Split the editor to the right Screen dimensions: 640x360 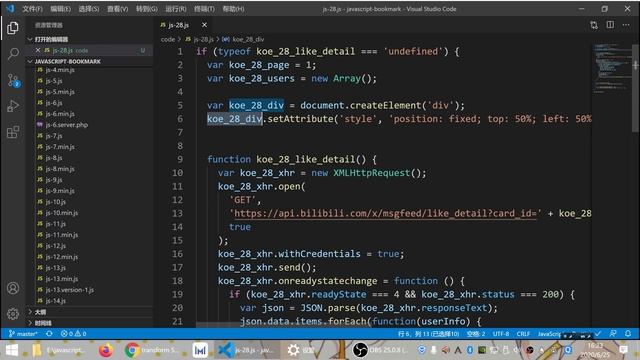610,25
